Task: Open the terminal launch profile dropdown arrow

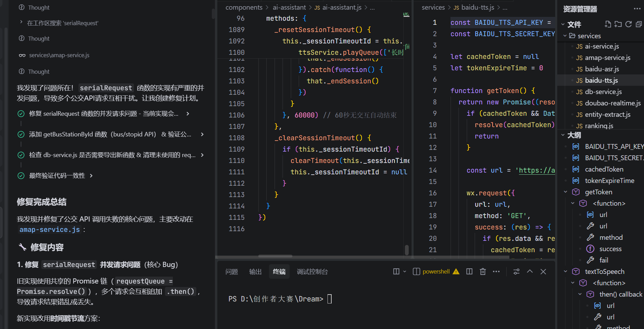Action: click(405, 271)
